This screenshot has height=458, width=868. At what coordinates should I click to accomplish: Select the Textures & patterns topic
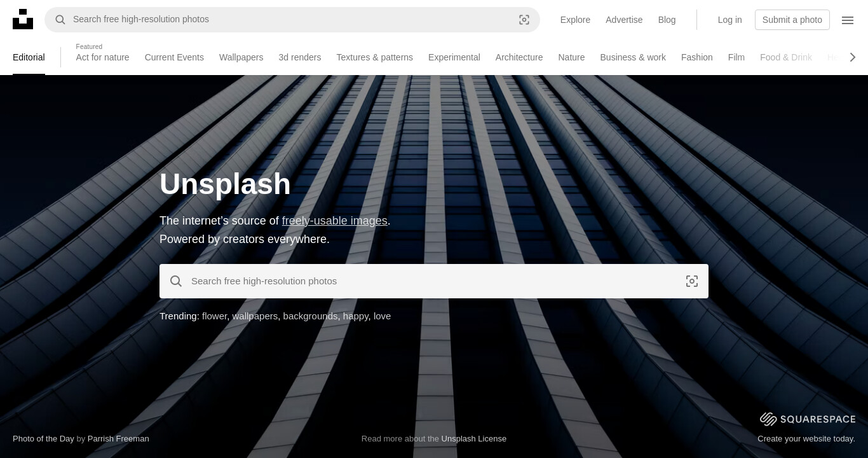point(374,57)
